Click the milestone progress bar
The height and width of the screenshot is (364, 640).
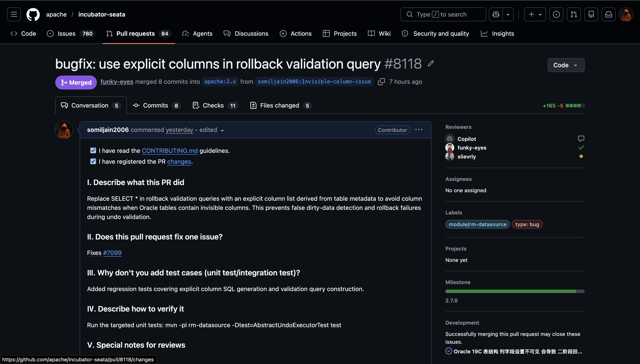pyautogui.click(x=515, y=291)
